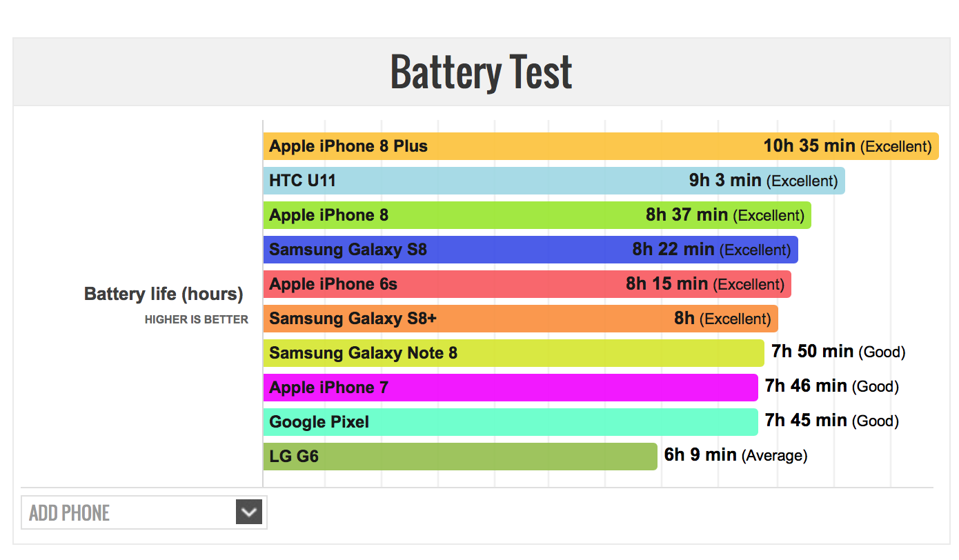Select the green Apple iPhone 8 bar
The height and width of the screenshot is (560, 959).
click(x=537, y=215)
